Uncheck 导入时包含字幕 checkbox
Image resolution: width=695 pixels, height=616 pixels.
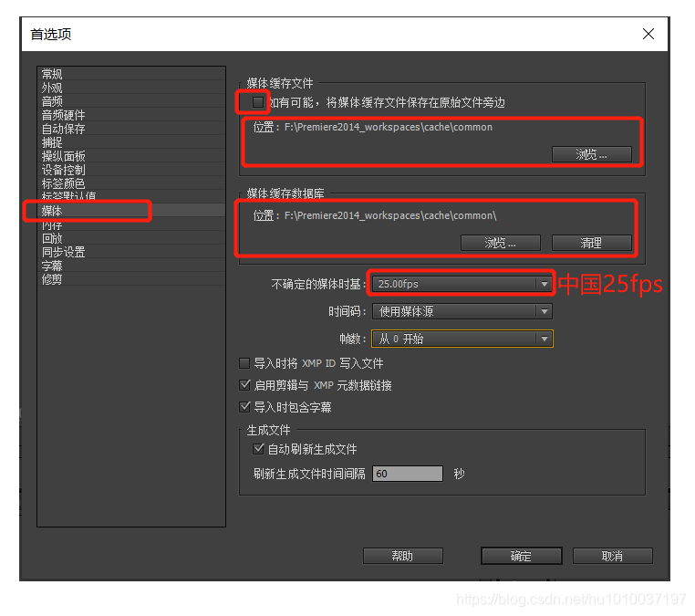tap(244, 407)
